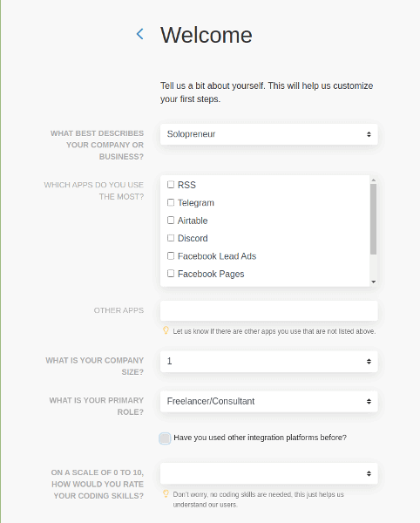Viewport: 420px width, 523px height.
Task: Click the lightbulb icon beside coding skills hint
Action: [166, 493]
